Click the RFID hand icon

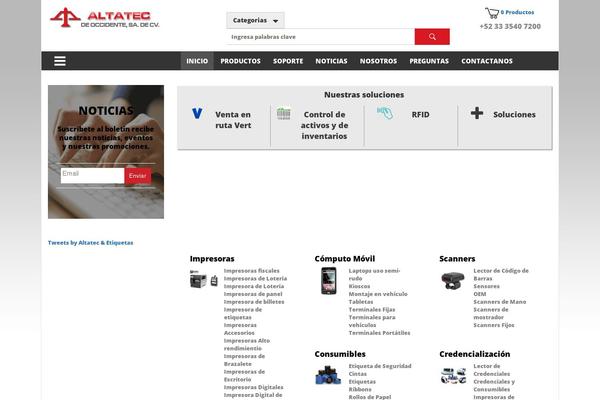click(x=385, y=113)
